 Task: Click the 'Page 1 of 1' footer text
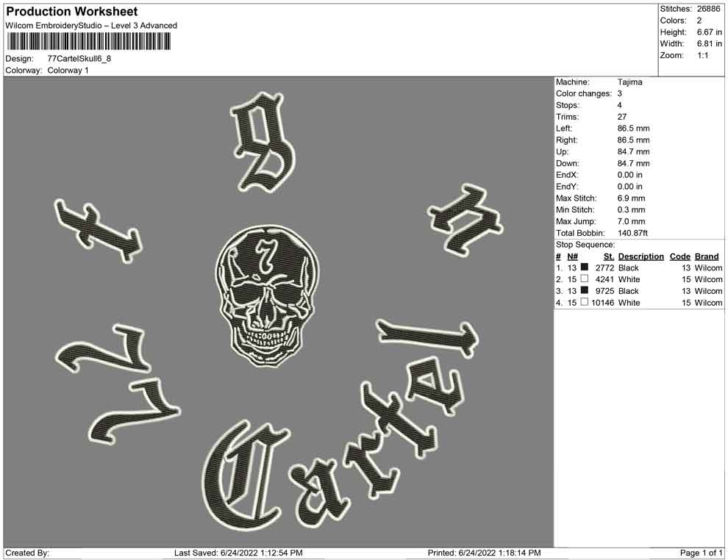[701, 553]
